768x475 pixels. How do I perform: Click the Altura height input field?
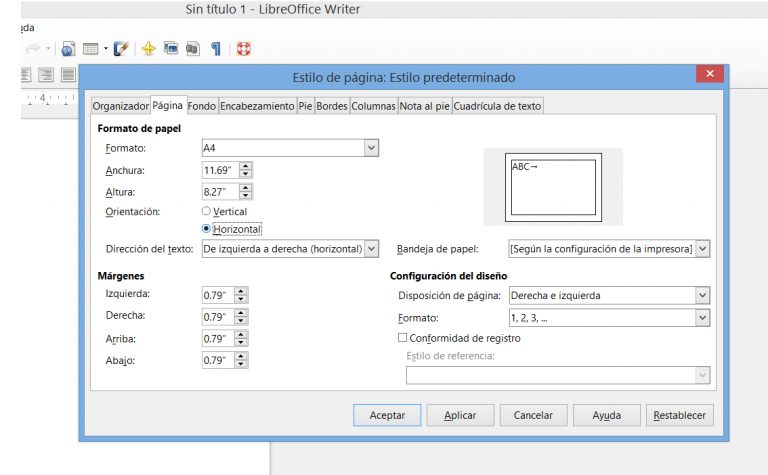coord(220,192)
